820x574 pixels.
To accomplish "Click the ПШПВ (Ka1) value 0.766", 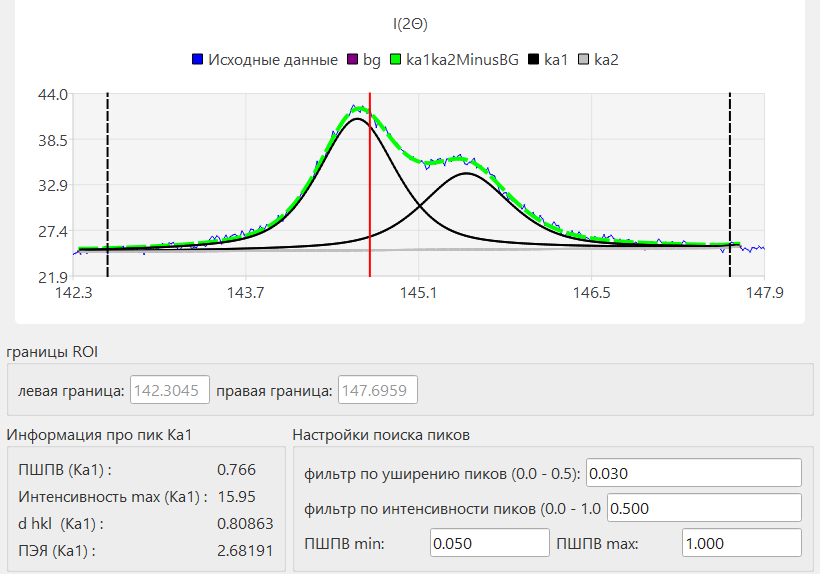I will click(x=236, y=469).
